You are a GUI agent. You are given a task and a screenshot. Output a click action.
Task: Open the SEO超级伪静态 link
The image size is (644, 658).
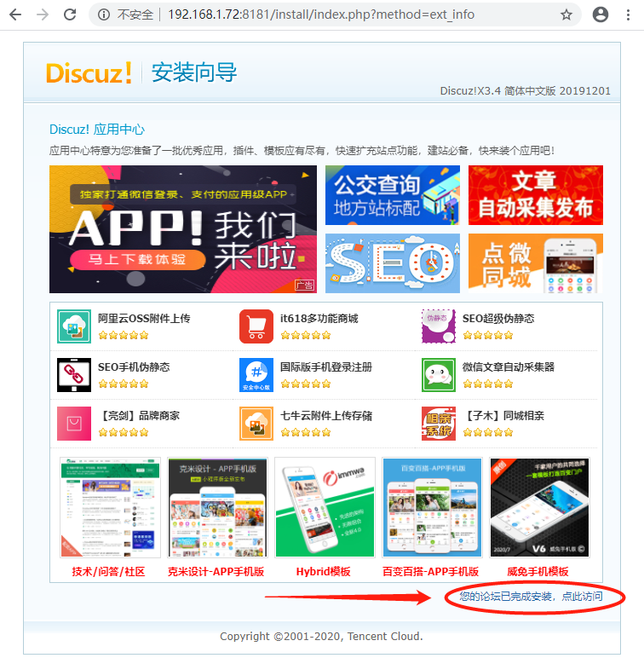coord(498,319)
